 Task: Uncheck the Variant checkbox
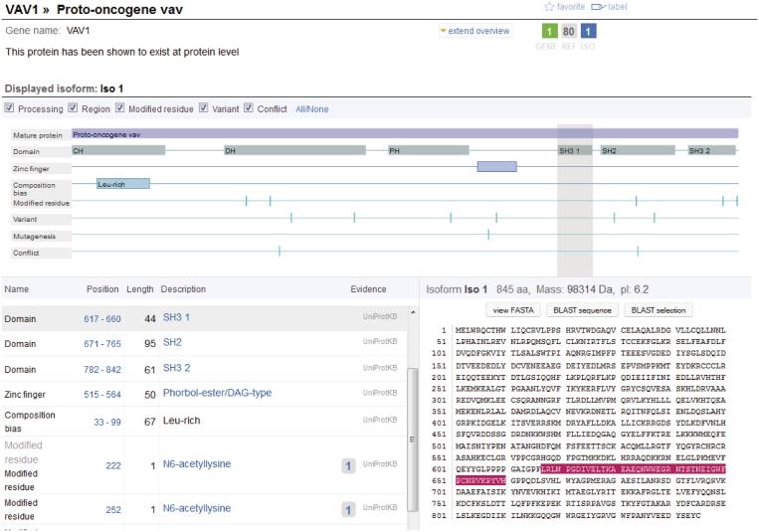pos(204,108)
